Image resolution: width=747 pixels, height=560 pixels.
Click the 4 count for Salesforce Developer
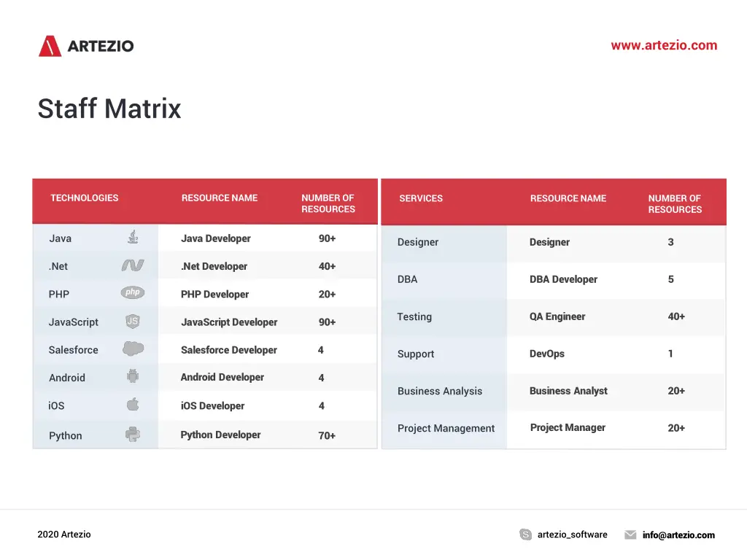[x=321, y=350]
